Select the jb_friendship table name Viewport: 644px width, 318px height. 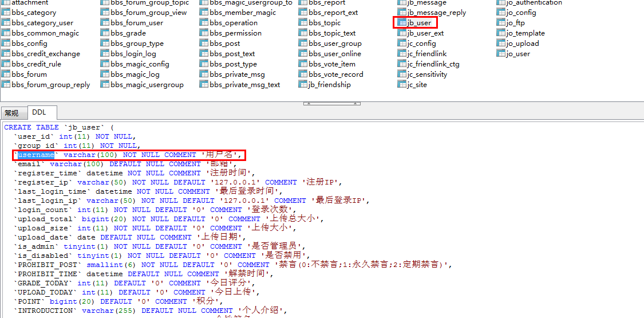[329, 85]
